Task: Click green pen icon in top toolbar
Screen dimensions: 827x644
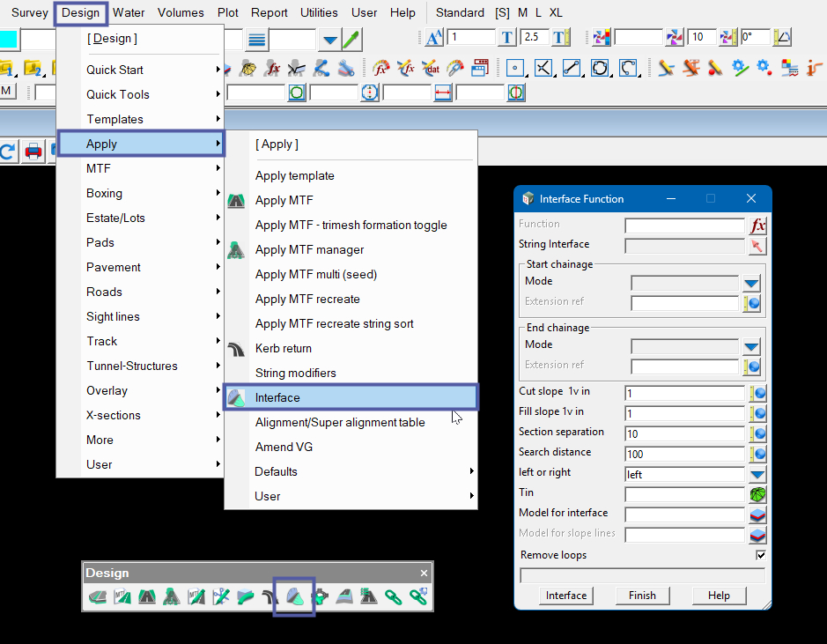Action: (x=351, y=39)
